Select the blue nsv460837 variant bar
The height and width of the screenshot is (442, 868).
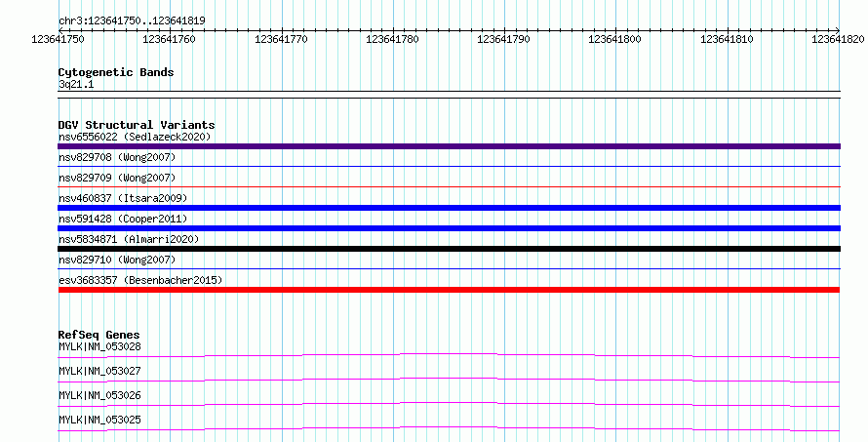point(449,208)
